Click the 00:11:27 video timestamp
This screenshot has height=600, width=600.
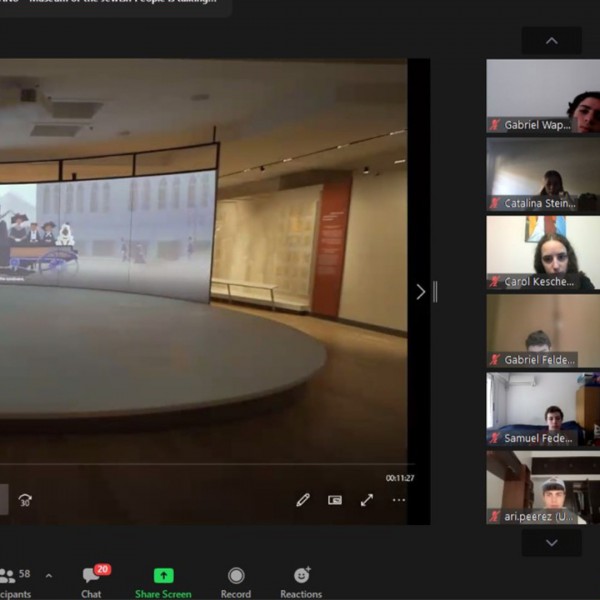400,478
